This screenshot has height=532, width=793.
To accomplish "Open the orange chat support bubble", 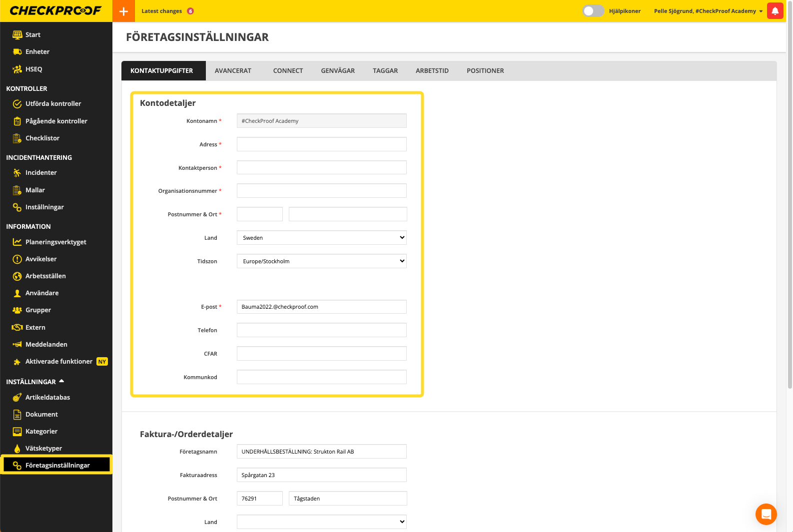I will click(x=766, y=514).
